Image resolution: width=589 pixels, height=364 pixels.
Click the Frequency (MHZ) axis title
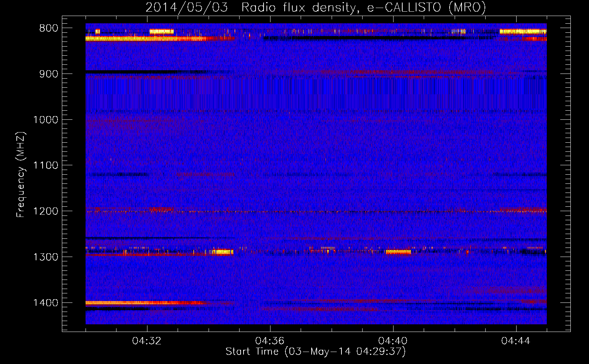coord(21,174)
